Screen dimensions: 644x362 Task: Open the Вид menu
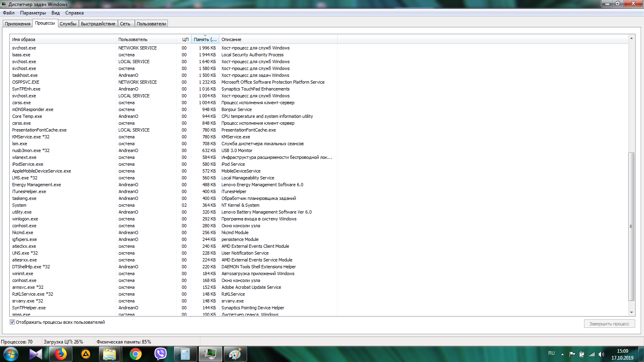pos(56,13)
